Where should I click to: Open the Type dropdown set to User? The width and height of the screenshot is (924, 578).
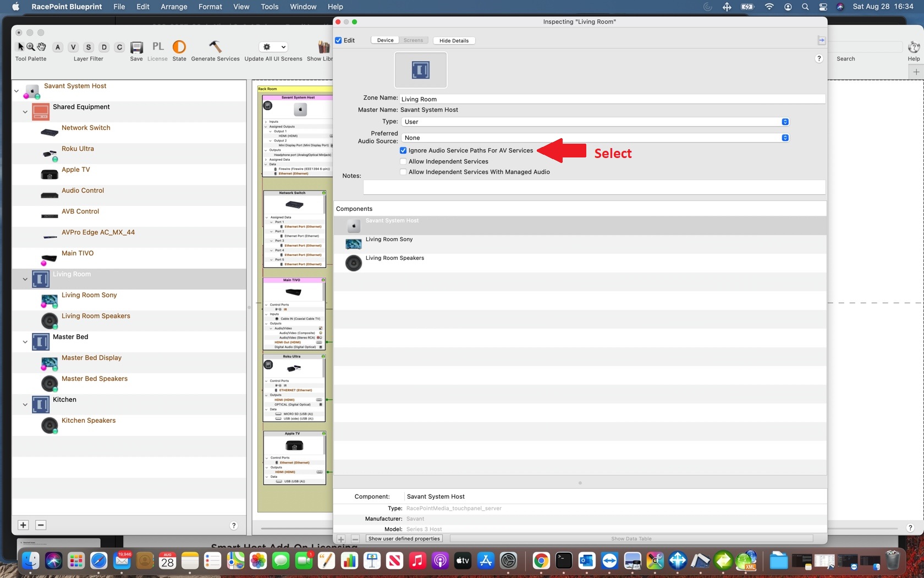(595, 122)
